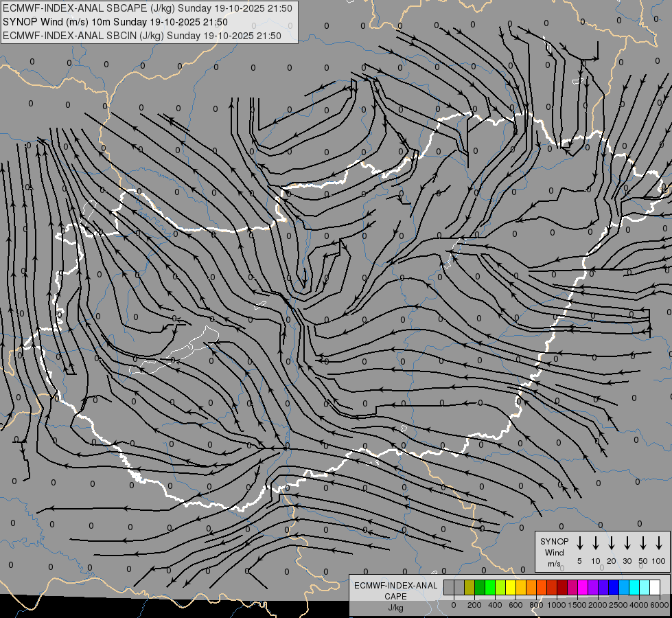The height and width of the screenshot is (618, 672).
Task: Click the 100 m/s wind legend label
Action: click(x=659, y=561)
